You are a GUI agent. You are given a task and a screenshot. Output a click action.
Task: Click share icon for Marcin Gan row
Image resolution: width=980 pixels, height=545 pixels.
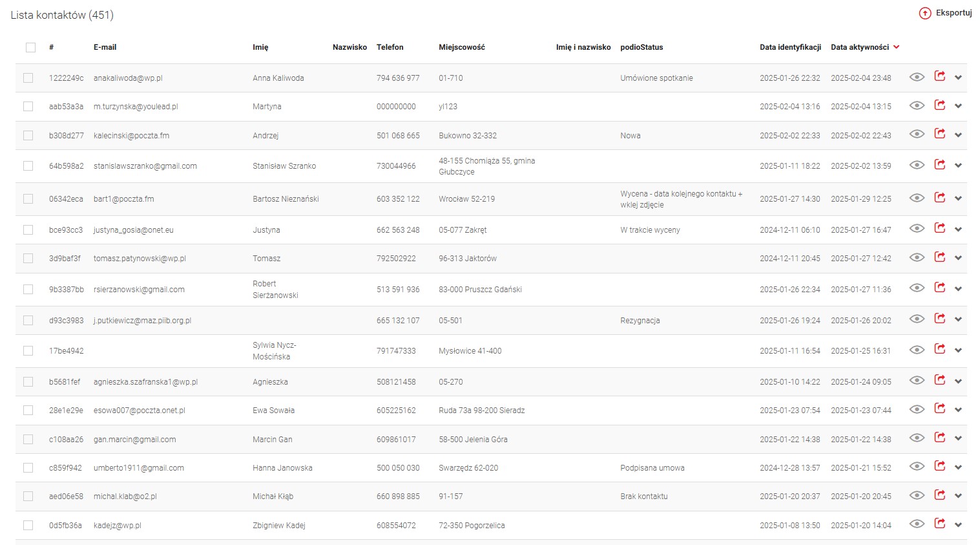click(x=940, y=438)
